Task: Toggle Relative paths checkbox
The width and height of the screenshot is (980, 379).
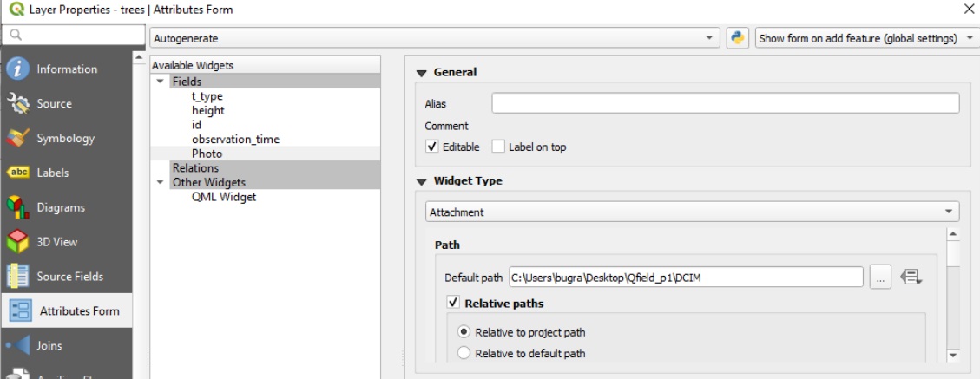Action: coord(453,304)
